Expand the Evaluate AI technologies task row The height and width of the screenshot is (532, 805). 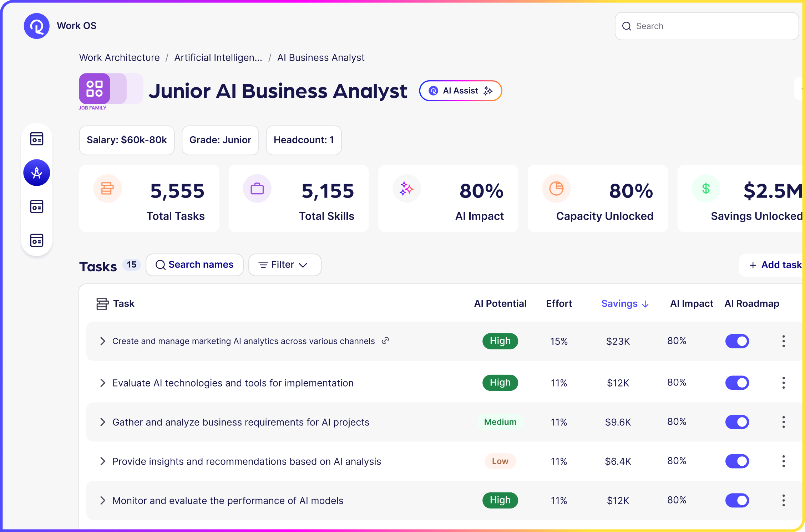[x=103, y=383]
